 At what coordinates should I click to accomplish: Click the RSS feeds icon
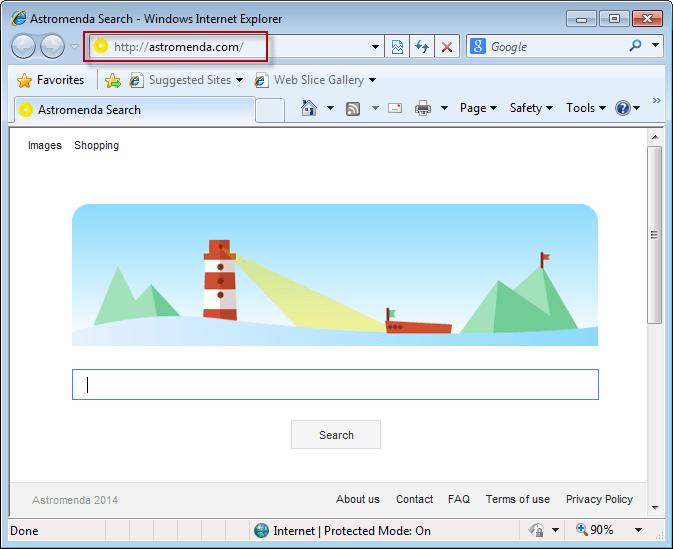click(x=353, y=109)
